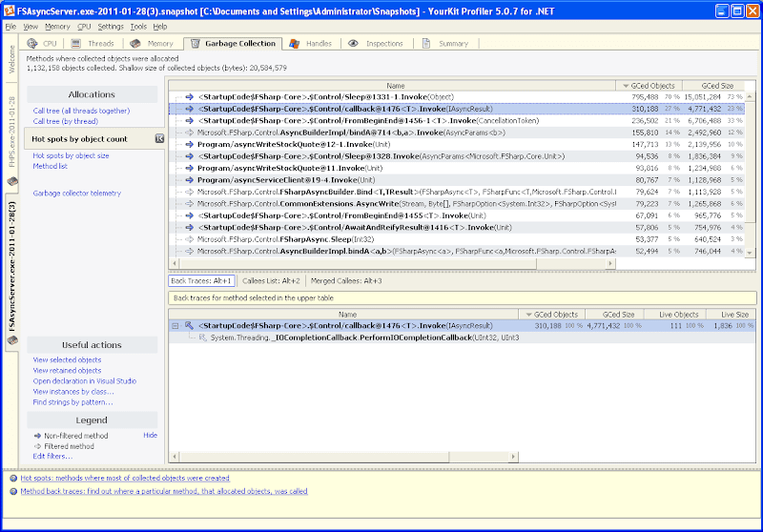Select the Back Traces tab
The width and height of the screenshot is (763, 532).
click(x=201, y=281)
